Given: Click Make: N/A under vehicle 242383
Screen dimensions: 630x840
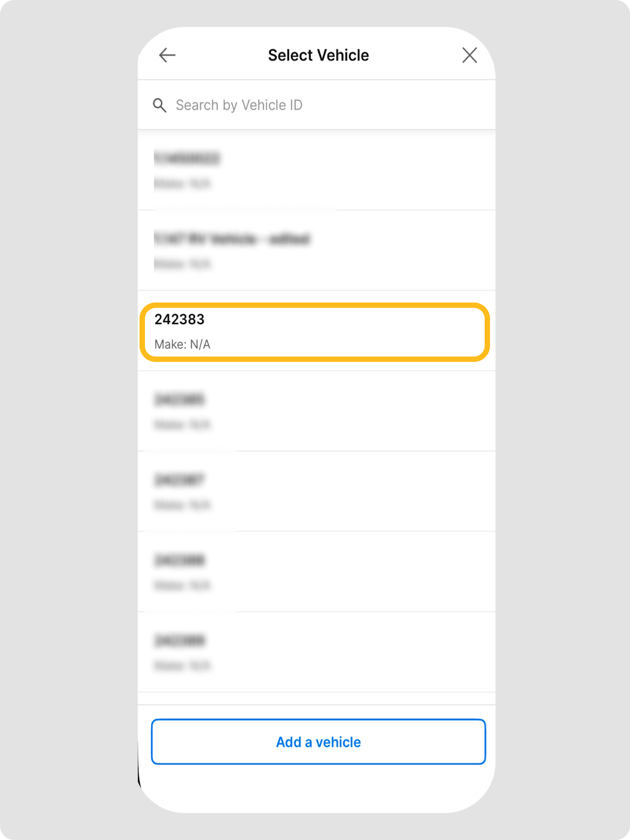Looking at the screenshot, I should (182, 344).
